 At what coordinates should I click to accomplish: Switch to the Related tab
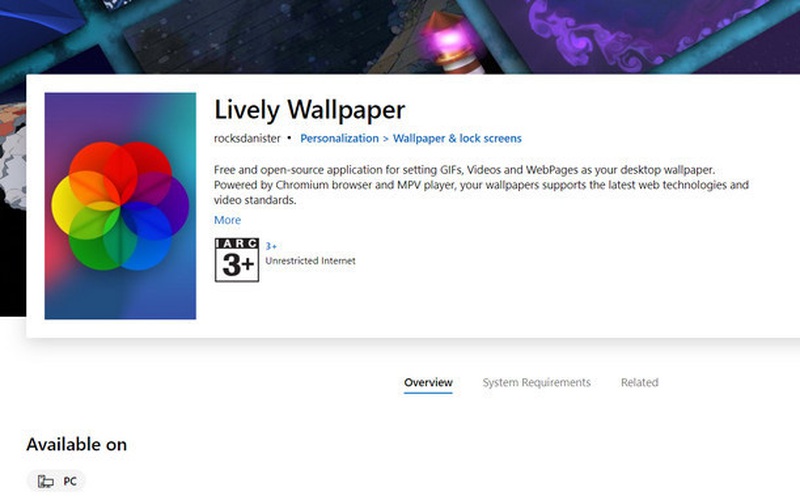click(x=639, y=382)
